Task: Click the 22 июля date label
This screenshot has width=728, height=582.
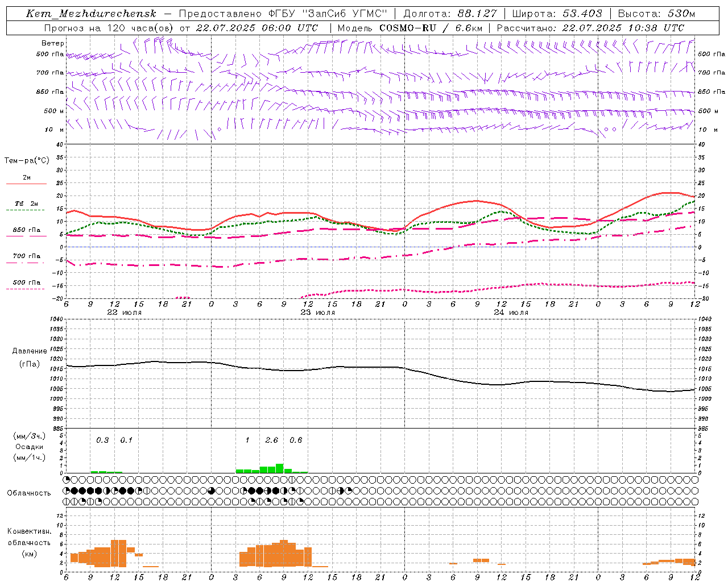Action: click(x=125, y=312)
